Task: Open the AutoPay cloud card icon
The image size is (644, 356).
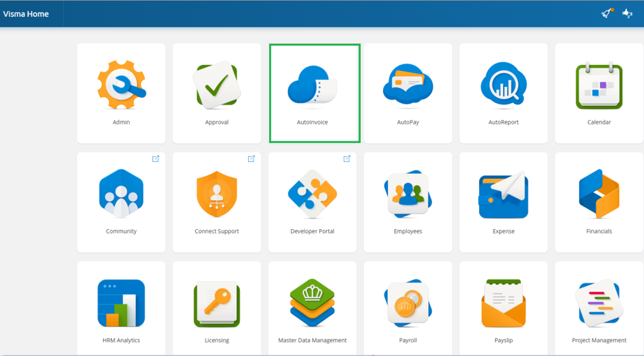Action: pyautogui.click(x=408, y=84)
